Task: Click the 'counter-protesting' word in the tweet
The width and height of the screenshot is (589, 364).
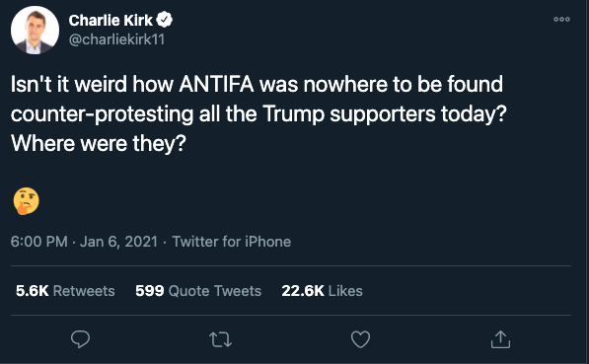Action: tap(103, 113)
